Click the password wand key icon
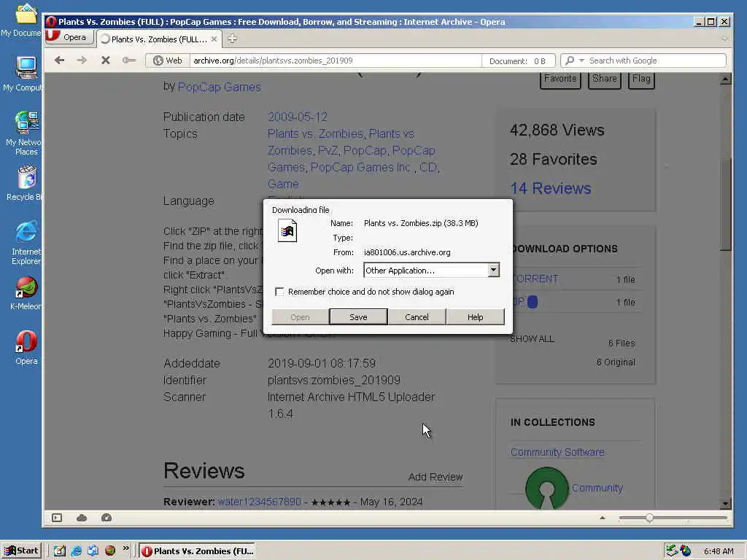The width and height of the screenshot is (747, 560). [x=128, y=61]
